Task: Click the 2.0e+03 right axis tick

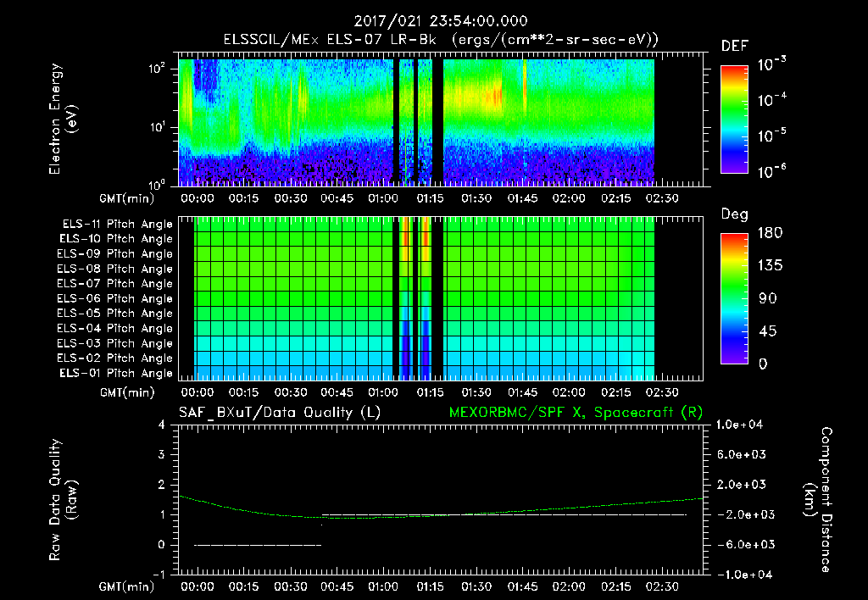Action: [742, 485]
